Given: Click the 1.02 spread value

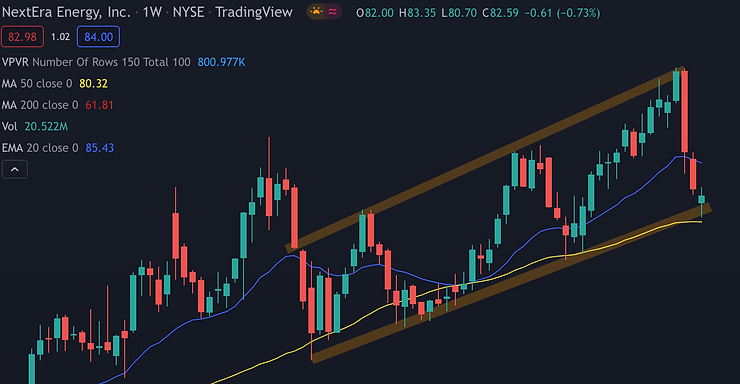Looking at the screenshot, I should click(60, 37).
